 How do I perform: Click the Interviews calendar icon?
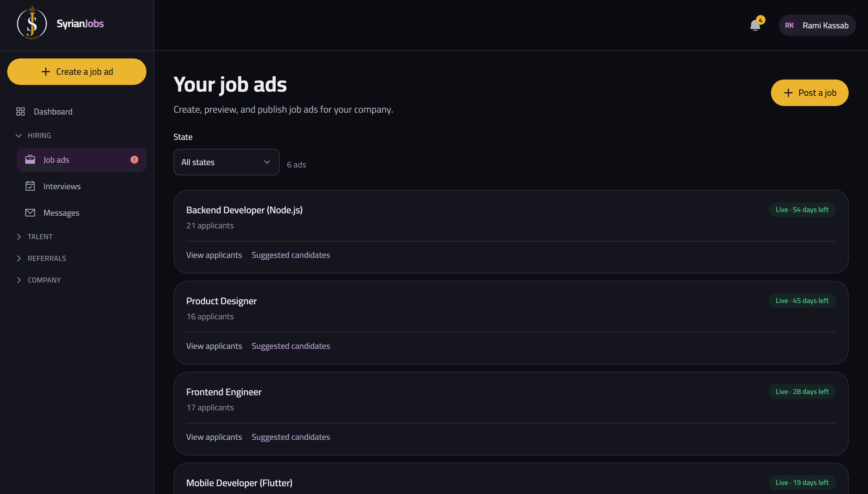click(x=30, y=186)
